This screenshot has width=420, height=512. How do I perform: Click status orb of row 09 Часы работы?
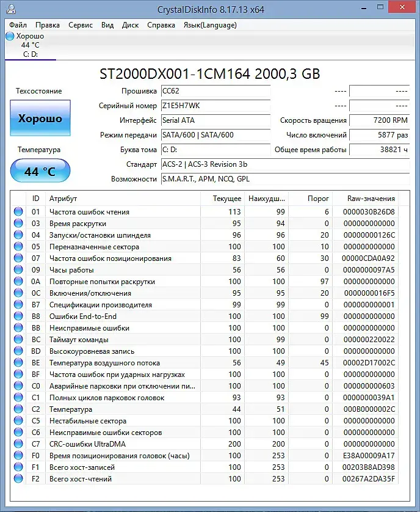18,269
